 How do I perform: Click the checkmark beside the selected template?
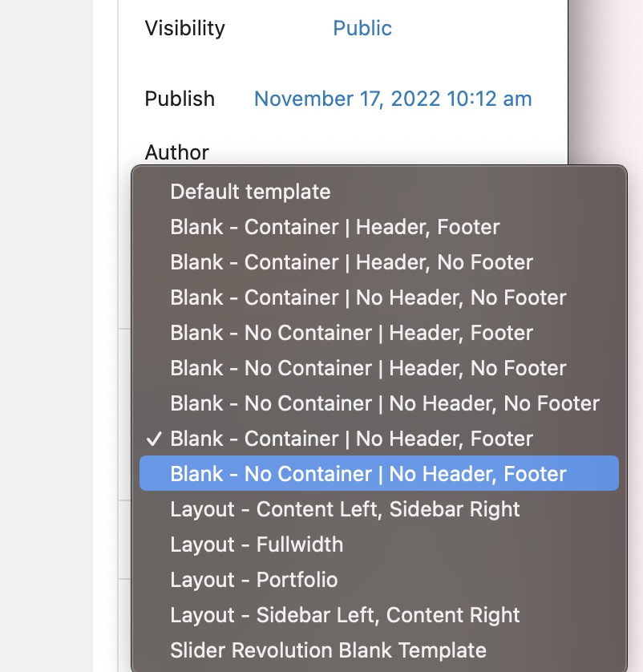click(x=156, y=439)
